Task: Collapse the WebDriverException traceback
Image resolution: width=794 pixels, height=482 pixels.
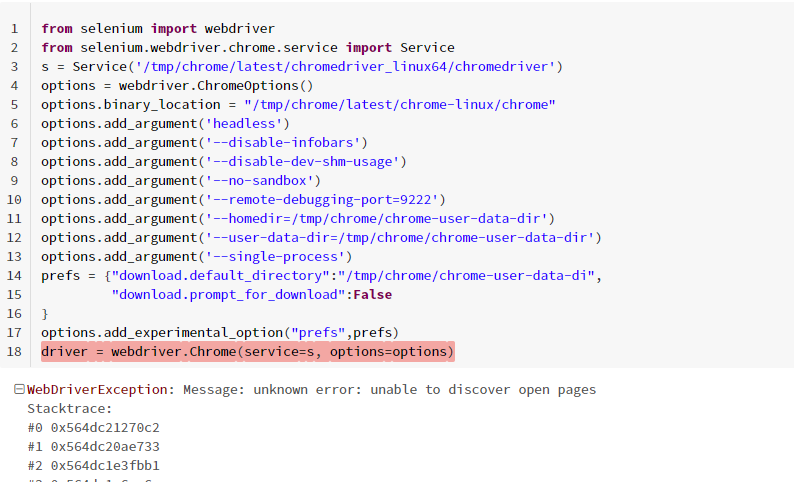Action: point(20,390)
